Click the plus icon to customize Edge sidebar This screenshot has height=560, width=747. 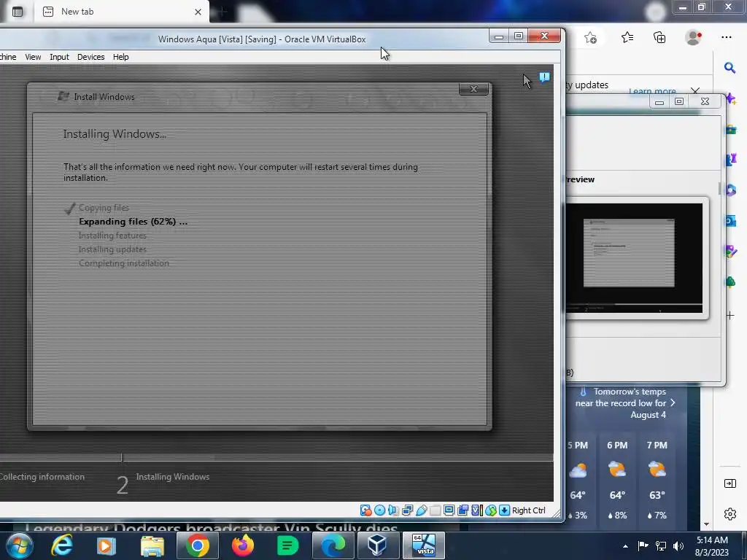point(730,316)
